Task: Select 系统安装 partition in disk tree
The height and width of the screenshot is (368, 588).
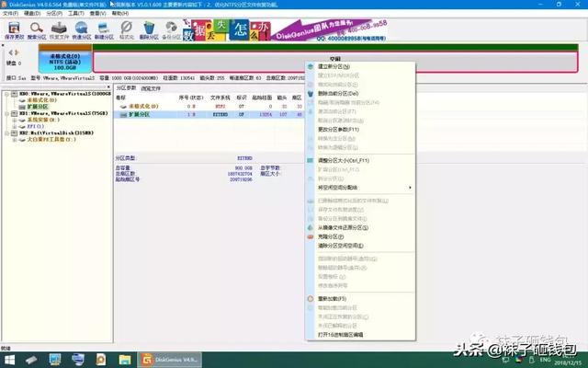Action: pyautogui.click(x=43, y=120)
